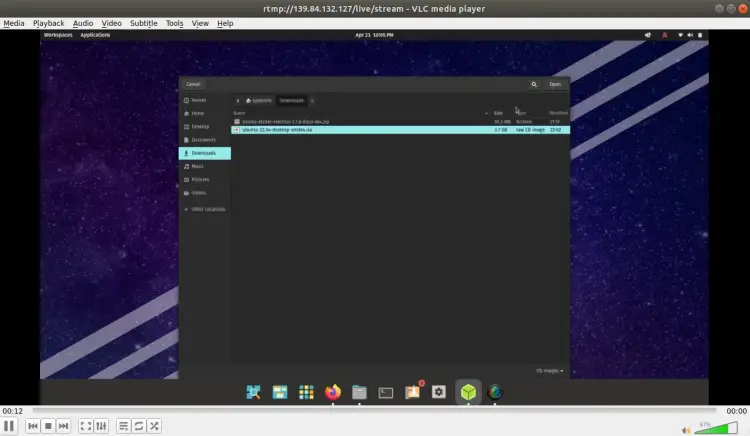Screen dimensions: 750x436
Task: Click the search magnifier icon in the dock
Action: (253, 392)
